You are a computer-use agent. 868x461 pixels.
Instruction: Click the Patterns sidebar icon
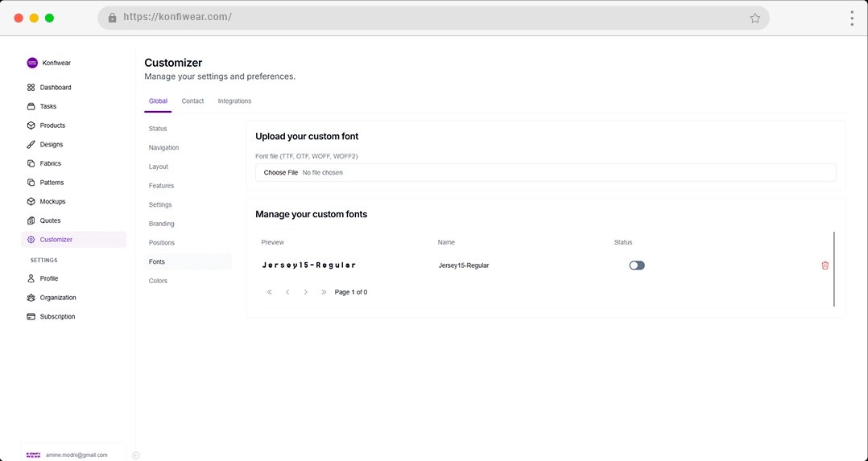pos(31,183)
